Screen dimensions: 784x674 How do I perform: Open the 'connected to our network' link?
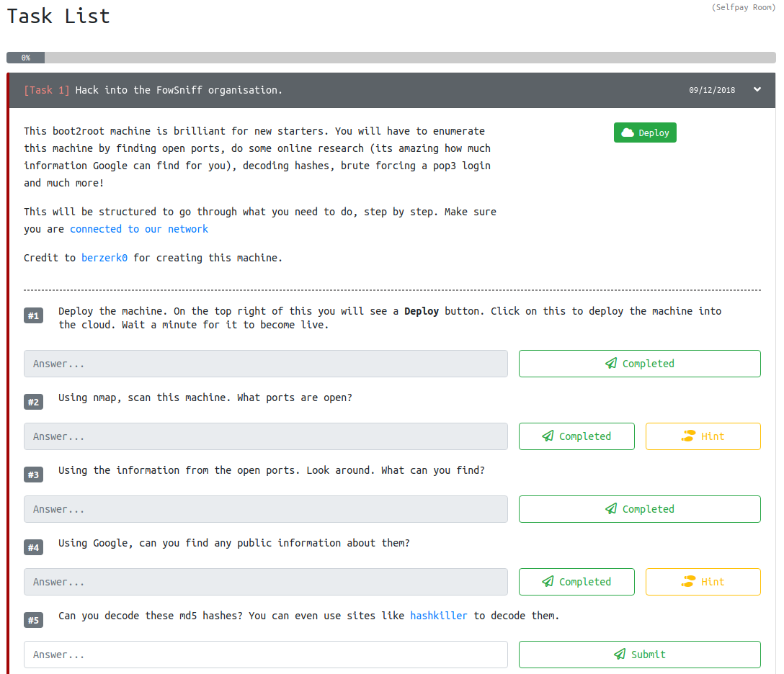click(x=139, y=229)
